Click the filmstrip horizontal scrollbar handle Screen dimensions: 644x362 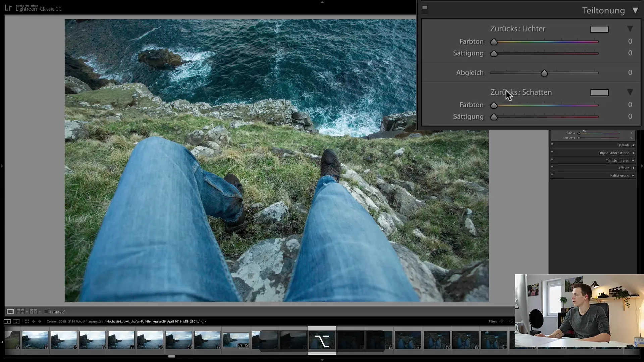[171, 356]
